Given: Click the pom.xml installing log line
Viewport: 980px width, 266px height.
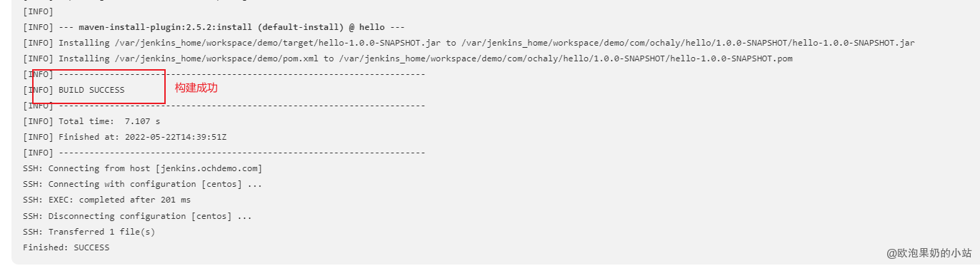Looking at the screenshot, I should [x=408, y=58].
